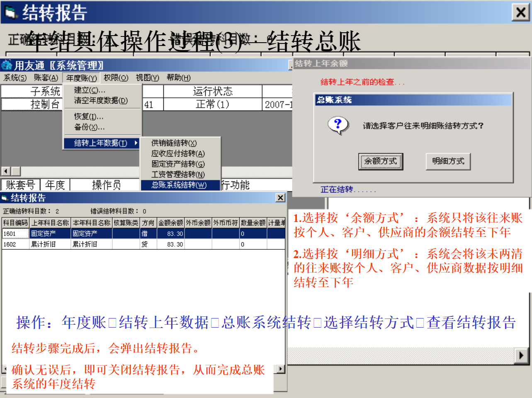Open the 系统(S) menu
The width and height of the screenshot is (532, 398).
click(15, 78)
